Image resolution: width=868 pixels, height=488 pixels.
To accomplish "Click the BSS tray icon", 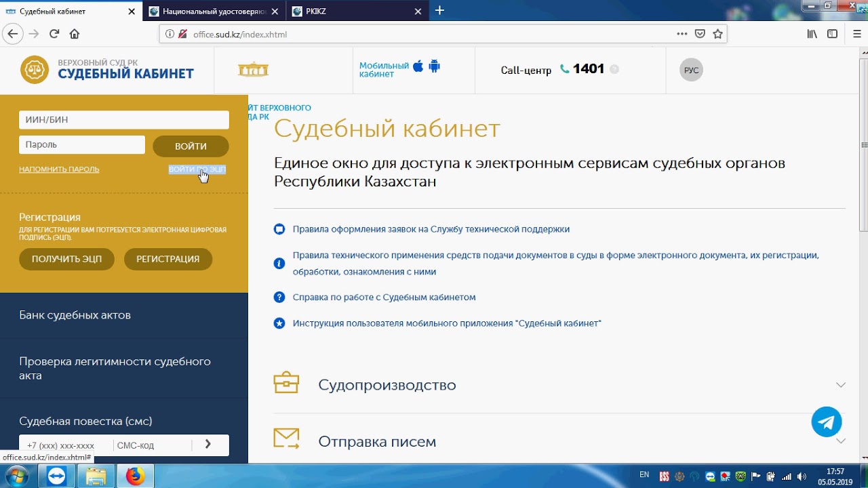I will (665, 476).
